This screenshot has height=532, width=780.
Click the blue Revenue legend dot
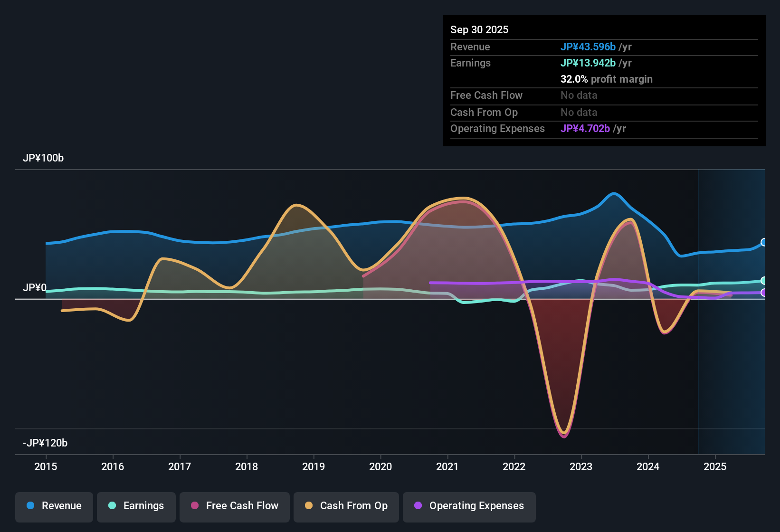point(30,506)
